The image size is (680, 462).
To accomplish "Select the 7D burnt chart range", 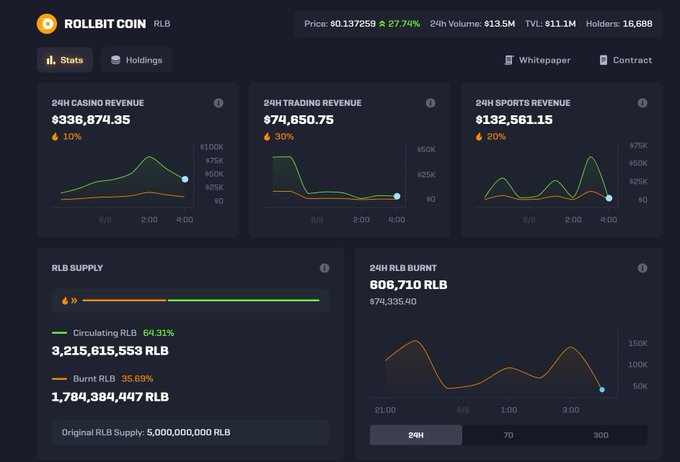I will click(x=508, y=435).
